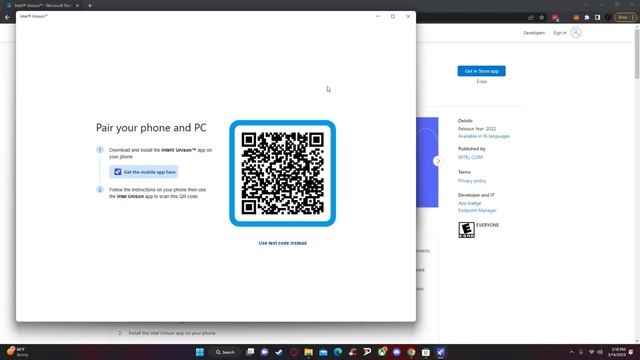Open Google Chrome from taskbar
The width and height of the screenshot is (640, 360).
[x=411, y=352]
